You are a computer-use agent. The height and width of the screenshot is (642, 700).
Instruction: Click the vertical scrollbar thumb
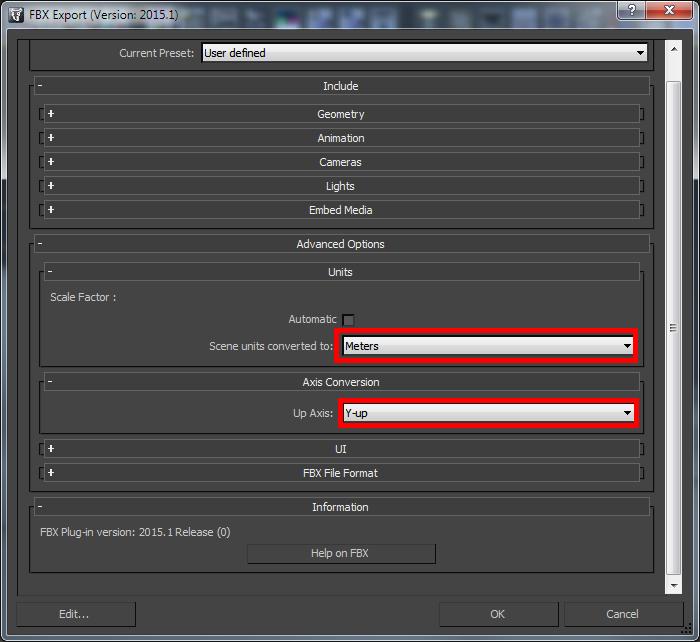point(674,328)
